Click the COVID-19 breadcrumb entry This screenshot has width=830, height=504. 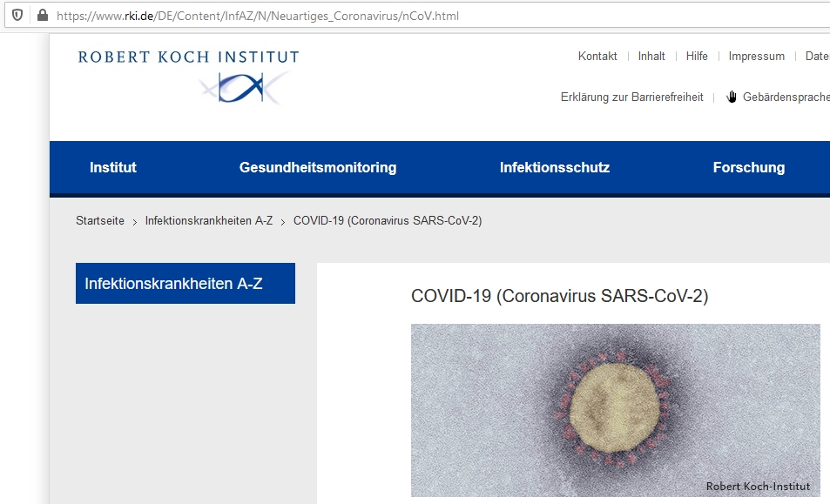click(388, 220)
